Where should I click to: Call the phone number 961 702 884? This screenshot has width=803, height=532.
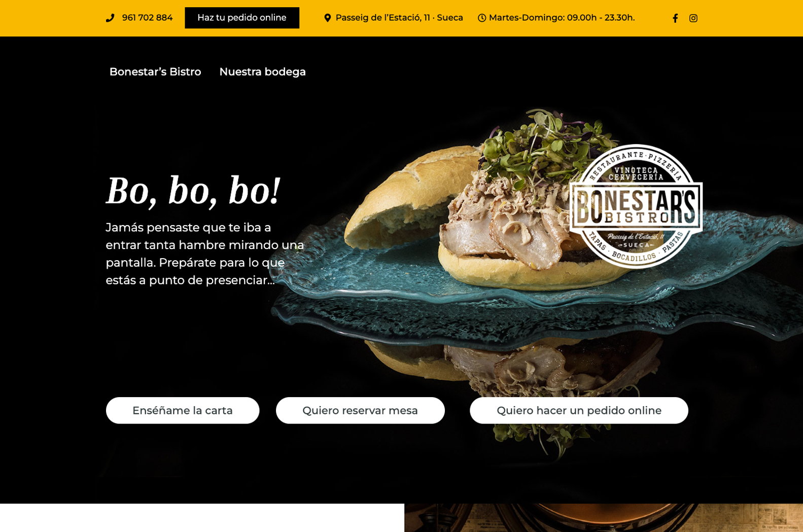[147, 18]
